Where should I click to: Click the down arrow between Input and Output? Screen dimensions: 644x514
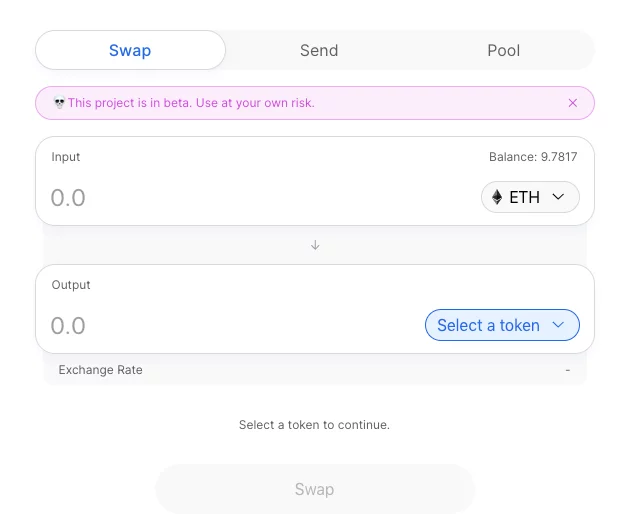tap(315, 245)
